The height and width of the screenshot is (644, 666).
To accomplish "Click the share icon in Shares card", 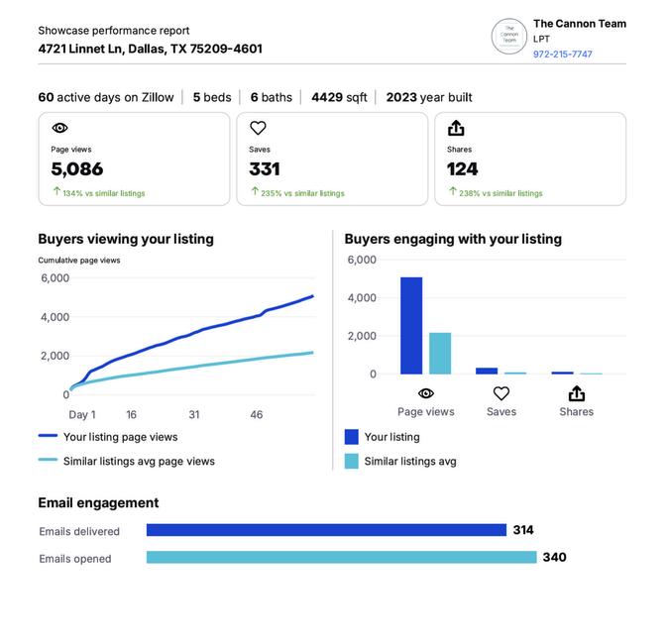I will click(x=456, y=128).
